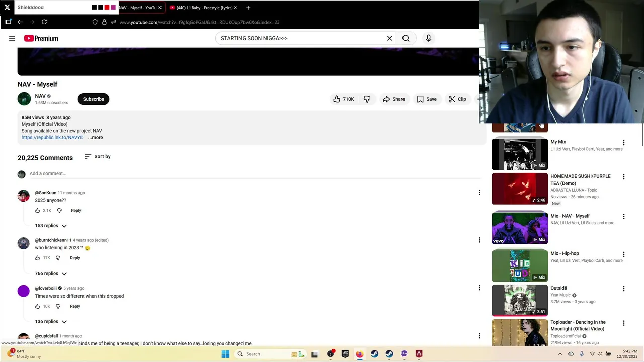Click the magnifier search button
The width and height of the screenshot is (644, 362).
tap(406, 38)
